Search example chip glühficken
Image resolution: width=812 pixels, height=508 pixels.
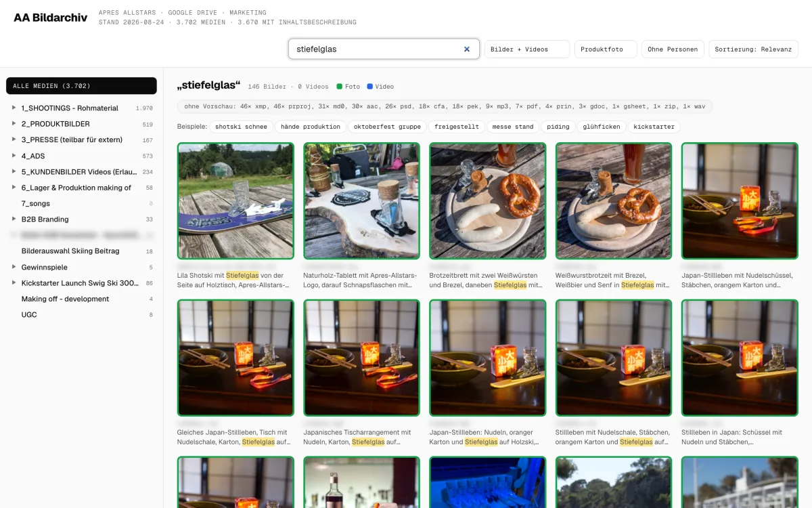pos(602,127)
